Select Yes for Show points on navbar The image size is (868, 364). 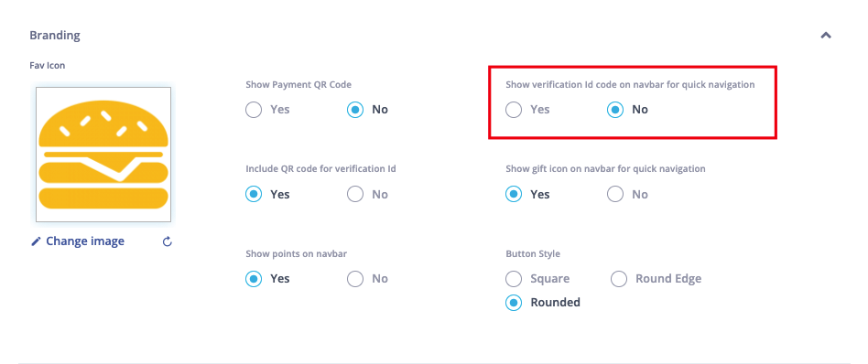point(254,279)
